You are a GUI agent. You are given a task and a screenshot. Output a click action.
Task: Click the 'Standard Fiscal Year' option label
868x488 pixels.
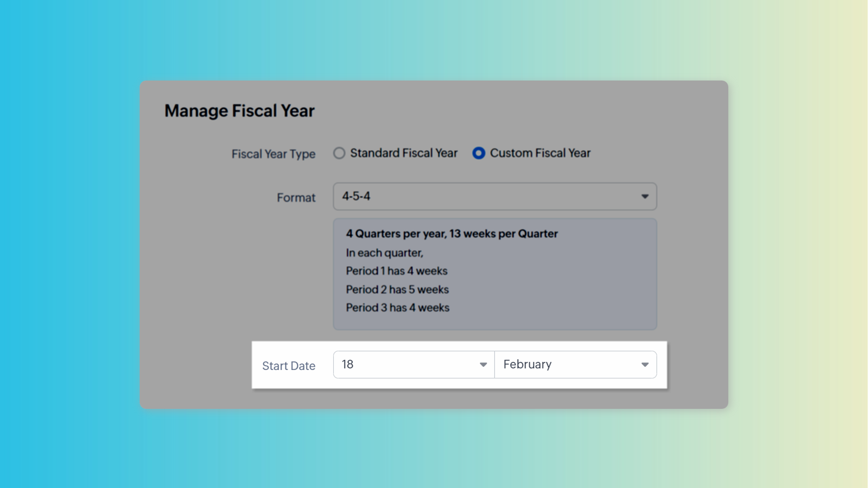pos(404,153)
